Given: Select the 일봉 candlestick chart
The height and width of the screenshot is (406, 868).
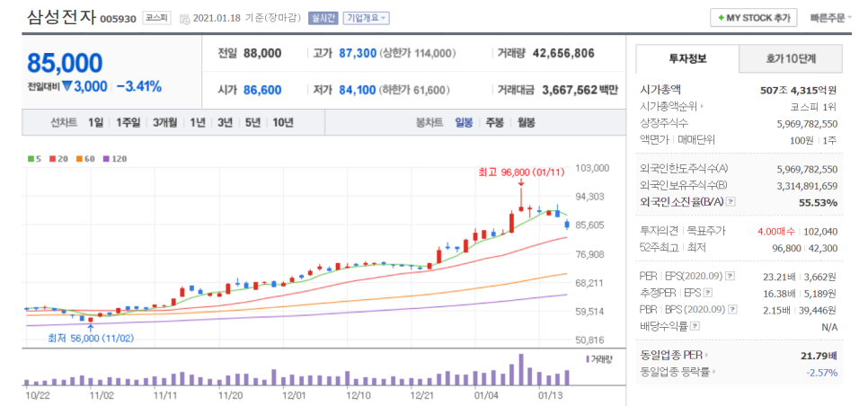Looking at the screenshot, I should coord(464,123).
